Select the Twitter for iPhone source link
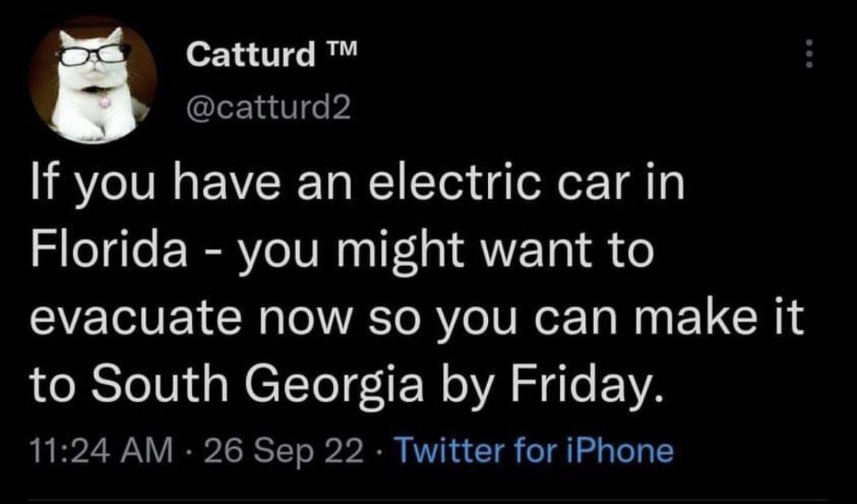The image size is (857, 504). coord(535,451)
